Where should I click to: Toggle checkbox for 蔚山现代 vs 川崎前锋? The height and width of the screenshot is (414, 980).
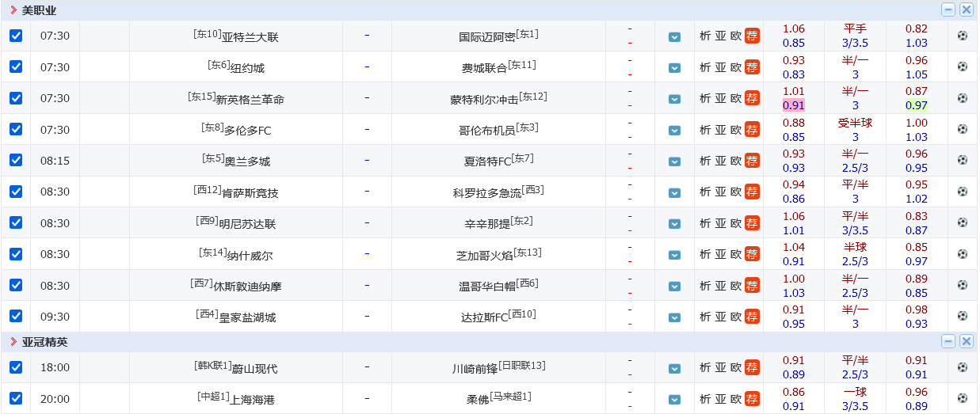pyautogui.click(x=16, y=367)
